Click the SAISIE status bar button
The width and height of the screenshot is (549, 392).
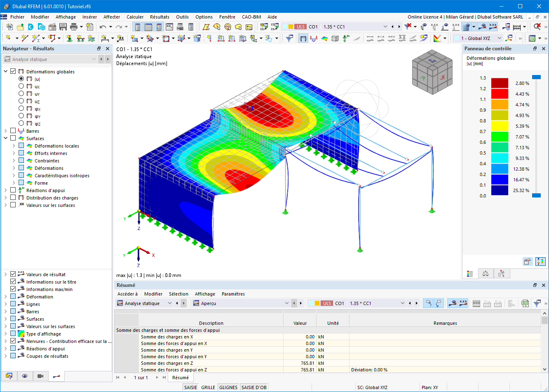[190, 387]
